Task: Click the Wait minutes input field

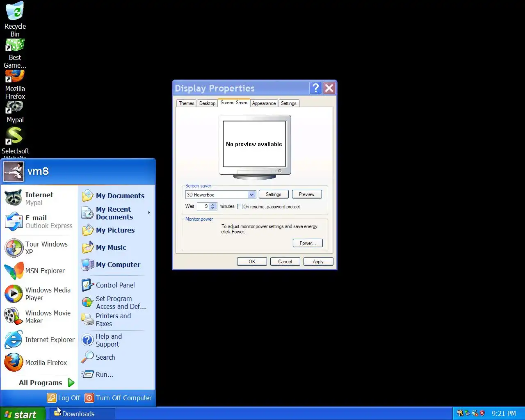Action: (203, 207)
